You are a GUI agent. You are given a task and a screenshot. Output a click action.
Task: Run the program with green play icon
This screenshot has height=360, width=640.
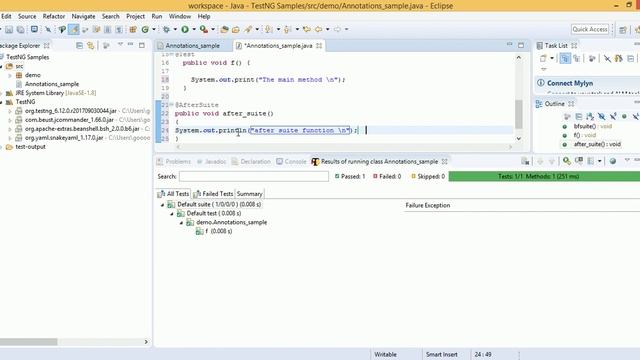pos(185,29)
